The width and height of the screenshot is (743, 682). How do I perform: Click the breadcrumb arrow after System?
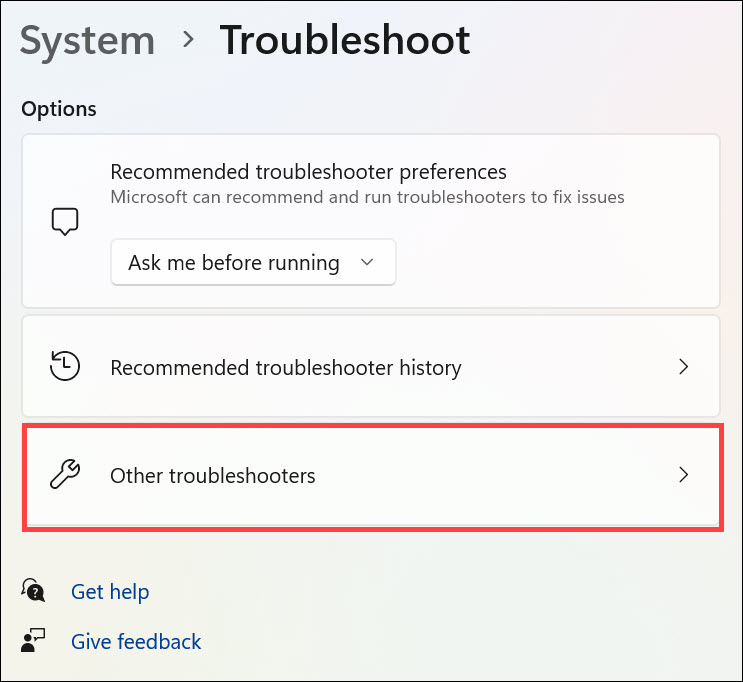click(187, 42)
